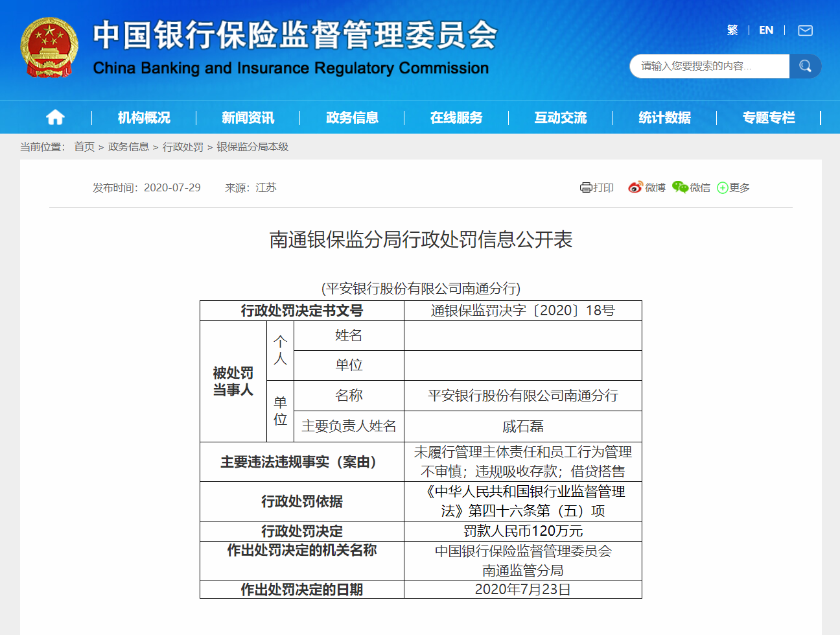
Task: Click the cell 作出处罚决定的日期
Action: point(302,590)
